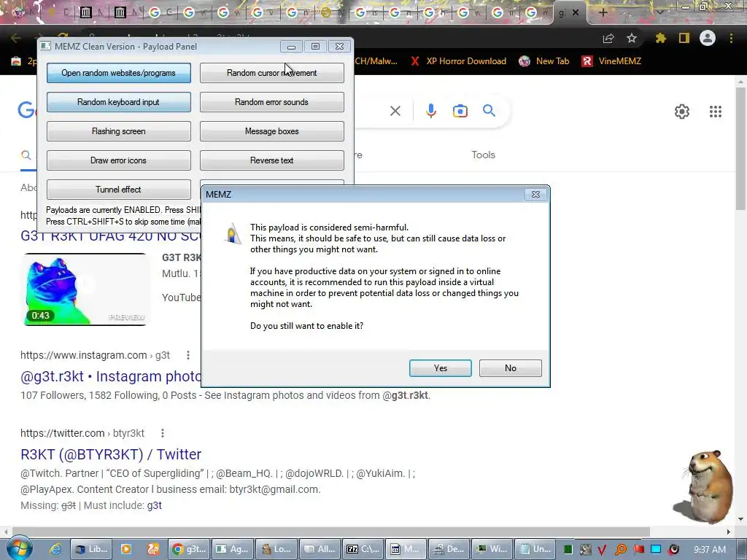
Task: Switch to 7-Zip C:\ taskbar window
Action: pos(363,549)
